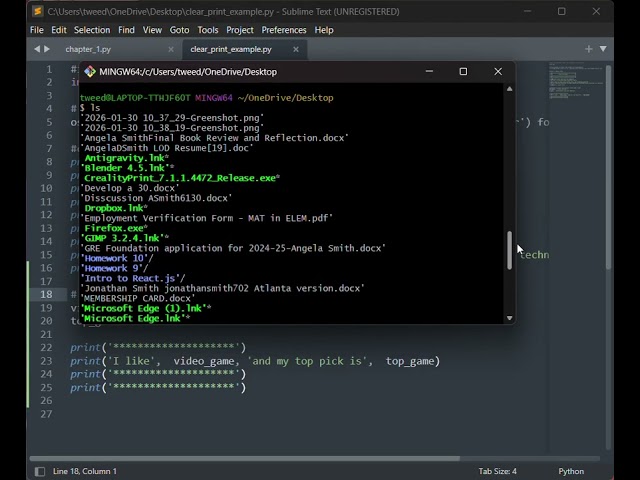Open the Edit menu

(x=59, y=30)
